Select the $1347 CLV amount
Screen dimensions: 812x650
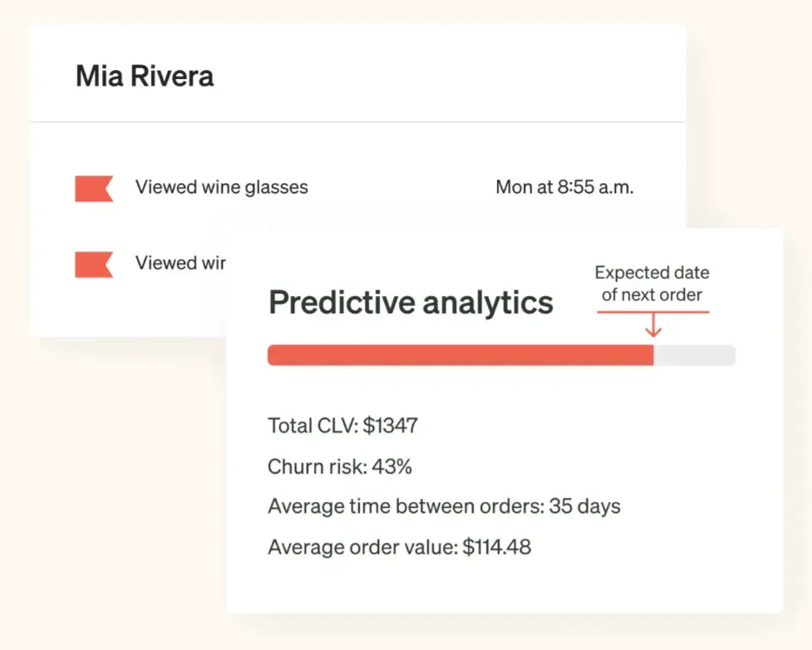pos(391,426)
